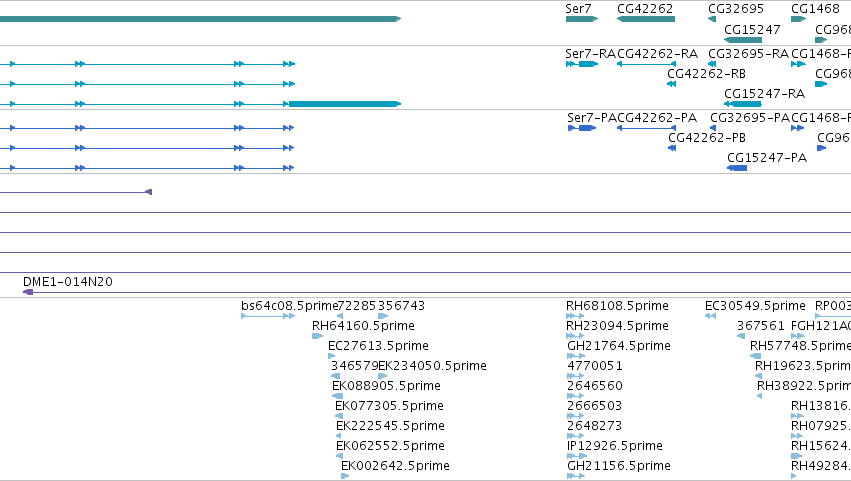Select the RH64160.5prime EST label

click(363, 326)
